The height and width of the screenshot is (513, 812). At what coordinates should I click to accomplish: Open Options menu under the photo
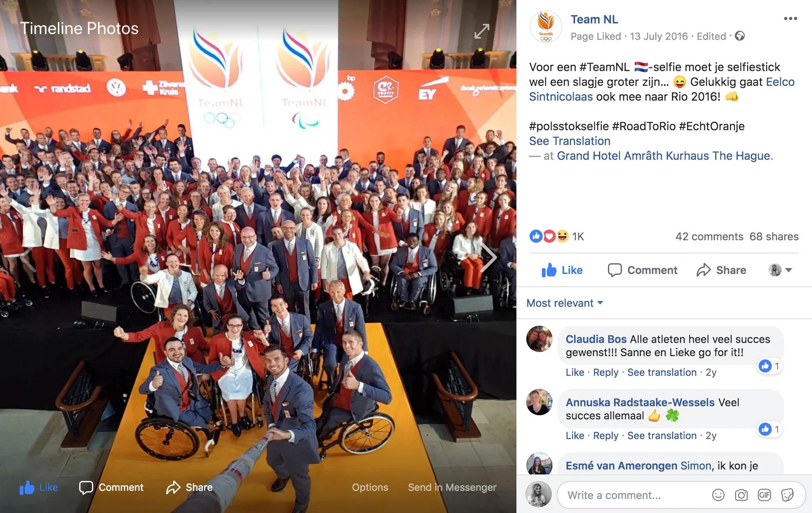click(x=370, y=488)
